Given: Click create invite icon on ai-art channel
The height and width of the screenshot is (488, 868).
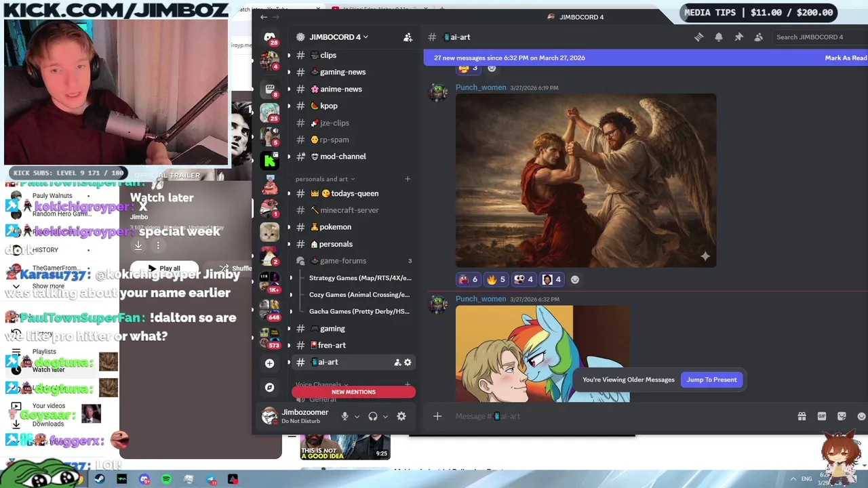Looking at the screenshot, I should click(397, 363).
